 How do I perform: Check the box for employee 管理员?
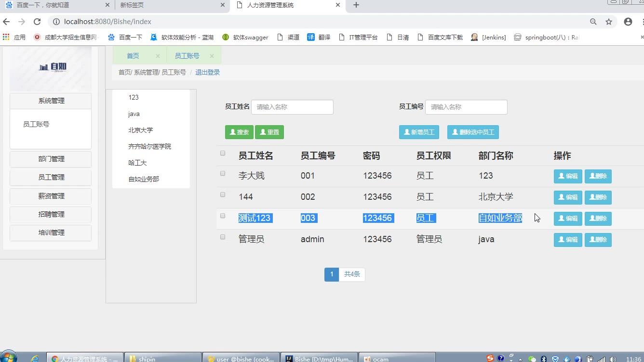223,237
